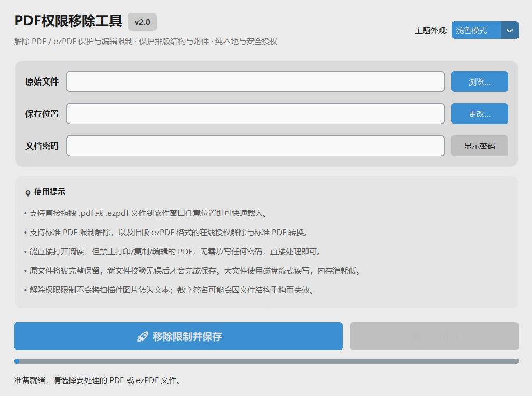This screenshot has width=532, height=396.
Task: Click the tip starting with 原文件将被完整保留
Action: pos(192,271)
